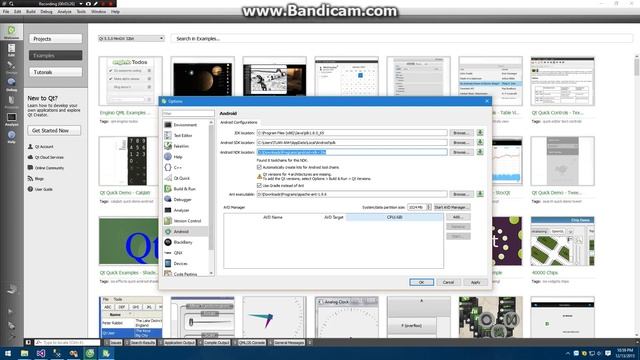640x360 pixels.
Task: Open Debug menu
Action: pos(46,12)
